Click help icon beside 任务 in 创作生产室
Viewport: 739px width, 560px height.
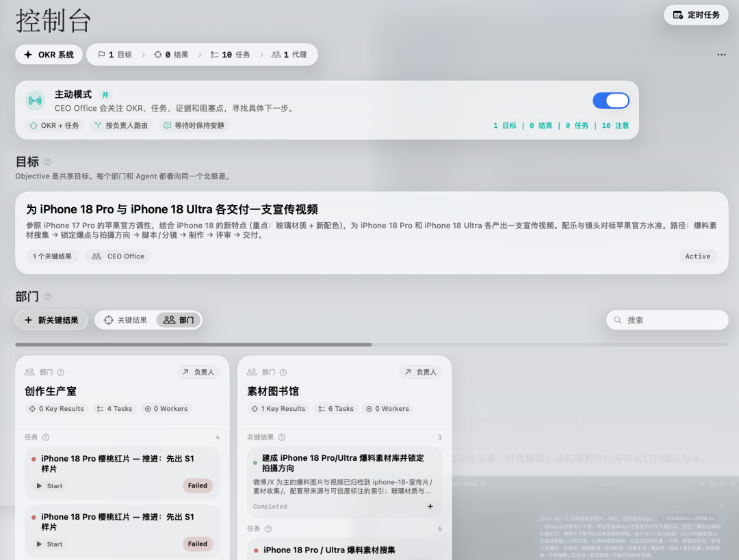click(46, 438)
